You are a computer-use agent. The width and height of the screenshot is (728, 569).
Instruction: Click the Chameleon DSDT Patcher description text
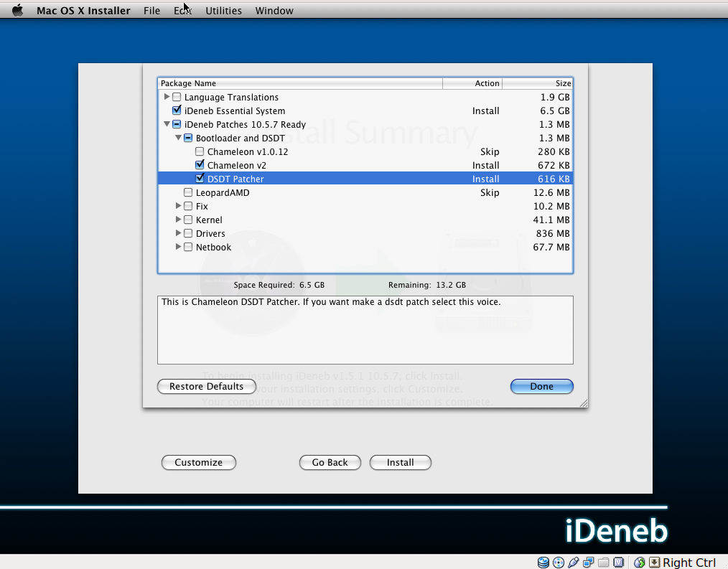pos(331,302)
